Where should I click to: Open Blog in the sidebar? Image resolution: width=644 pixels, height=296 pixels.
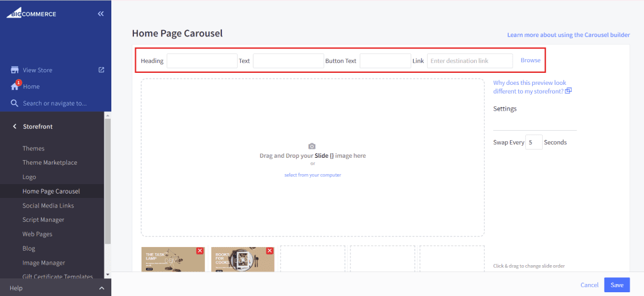(x=29, y=248)
